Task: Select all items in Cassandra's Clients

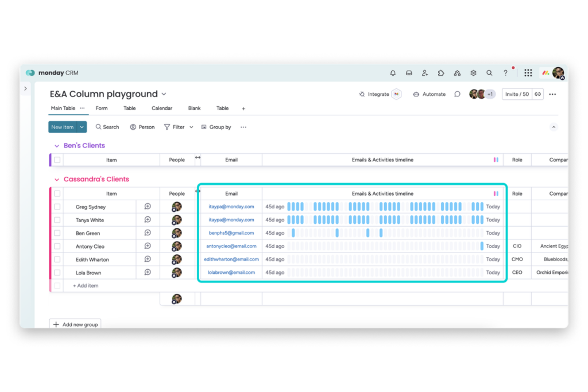Action: tap(57, 194)
